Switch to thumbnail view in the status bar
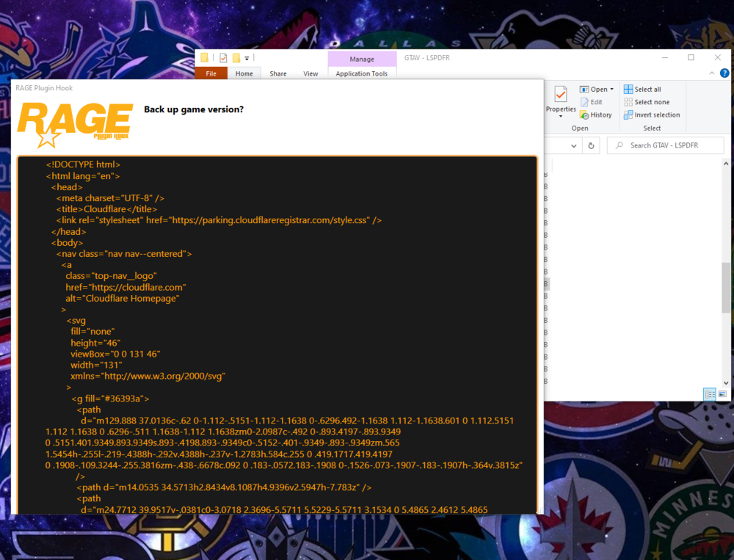The image size is (734, 560). (x=722, y=394)
